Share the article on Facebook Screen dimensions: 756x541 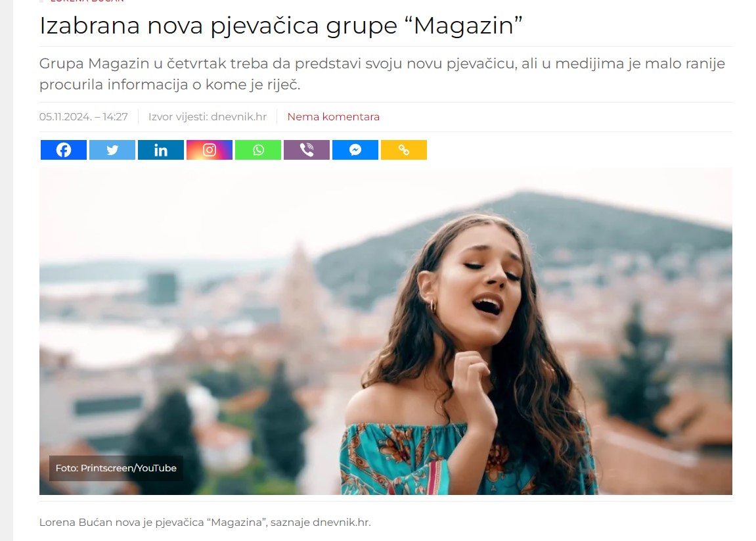pyautogui.click(x=64, y=150)
